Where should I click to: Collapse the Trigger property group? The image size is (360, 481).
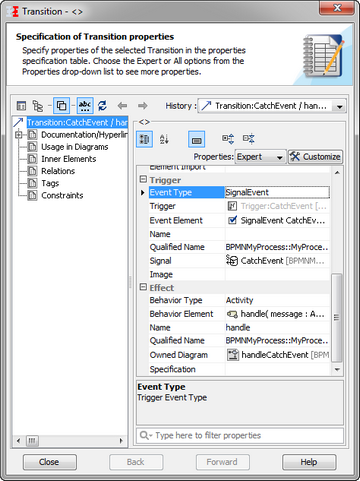tap(143, 179)
